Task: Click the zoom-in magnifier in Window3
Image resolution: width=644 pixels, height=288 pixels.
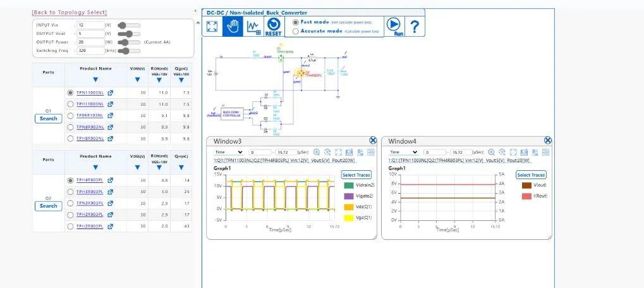Action: (317, 152)
